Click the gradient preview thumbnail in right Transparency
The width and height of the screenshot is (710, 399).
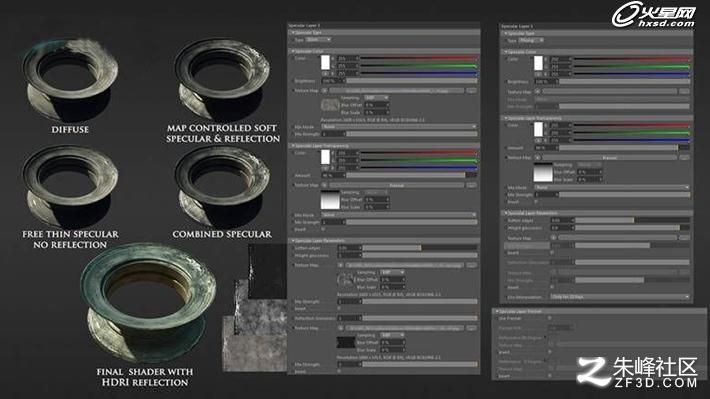click(543, 172)
